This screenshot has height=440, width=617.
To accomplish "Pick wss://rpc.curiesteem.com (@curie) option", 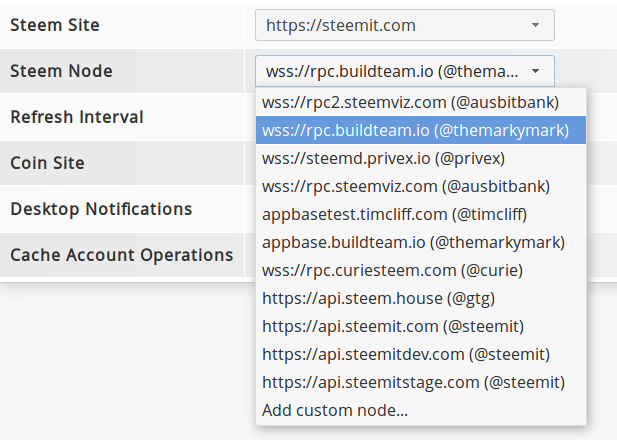I will coord(421,270).
